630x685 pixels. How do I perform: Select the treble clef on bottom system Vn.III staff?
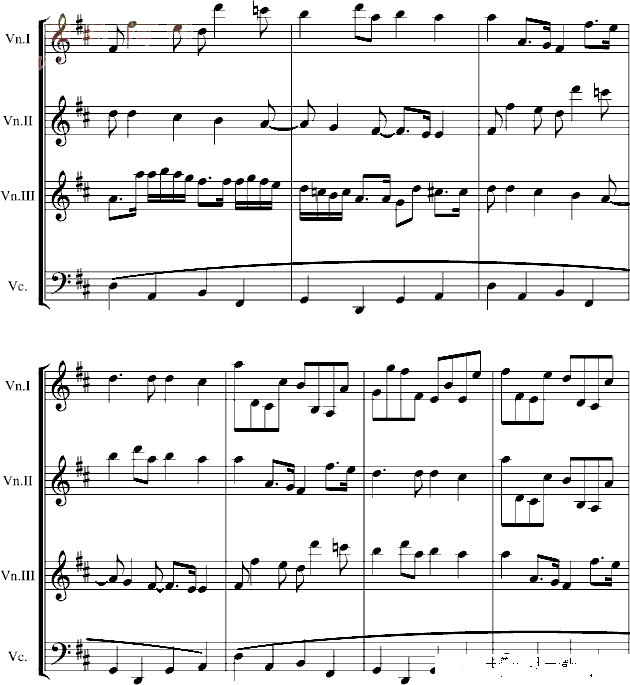(60, 575)
